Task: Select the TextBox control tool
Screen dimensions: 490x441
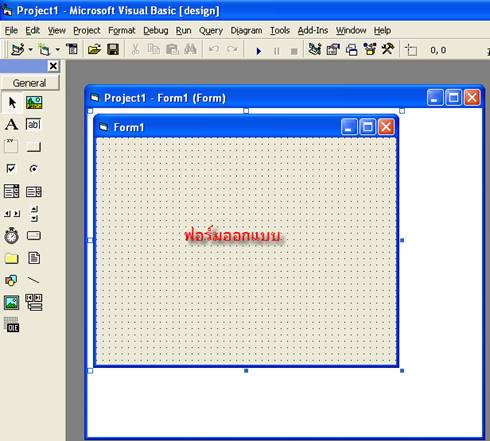Action: [34, 125]
